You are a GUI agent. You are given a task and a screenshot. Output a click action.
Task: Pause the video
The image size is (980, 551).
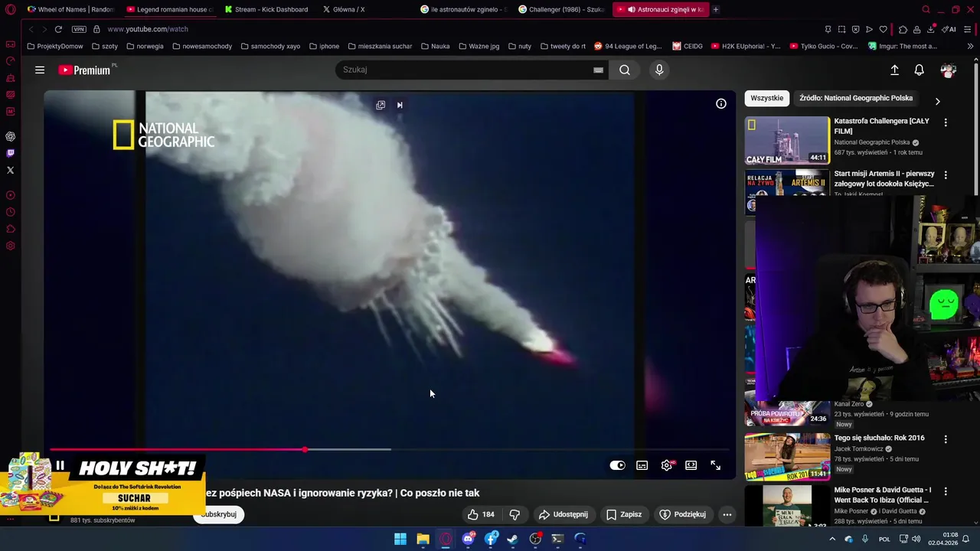click(x=60, y=465)
